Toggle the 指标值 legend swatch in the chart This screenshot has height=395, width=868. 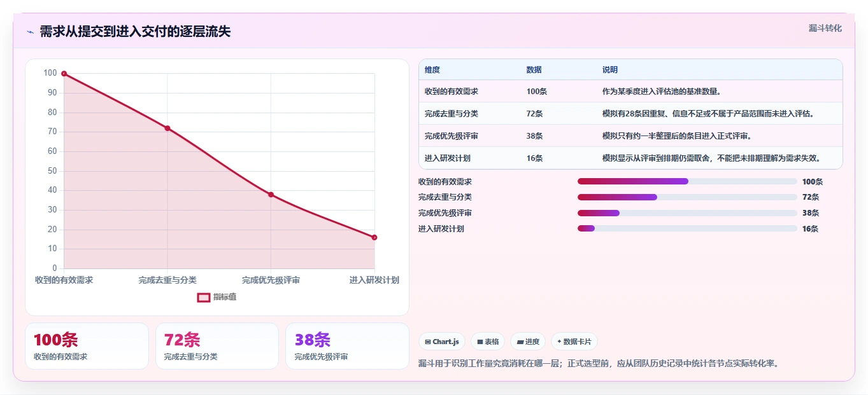(204, 297)
